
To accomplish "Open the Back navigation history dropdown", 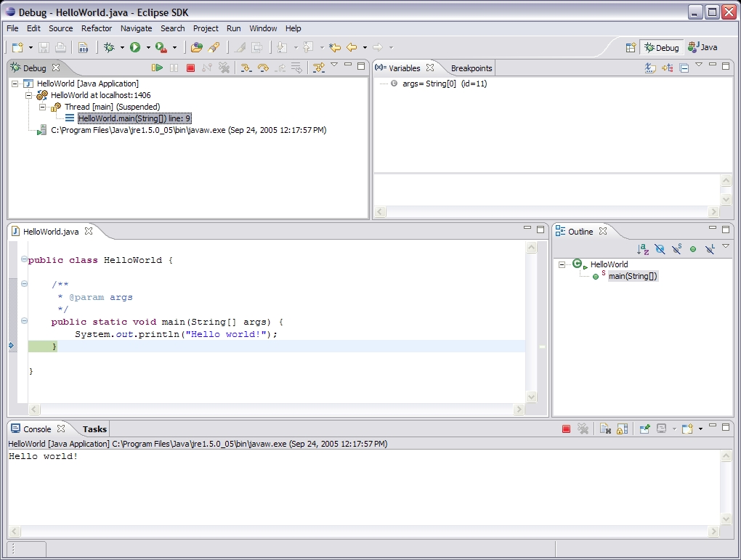I will 365,47.
